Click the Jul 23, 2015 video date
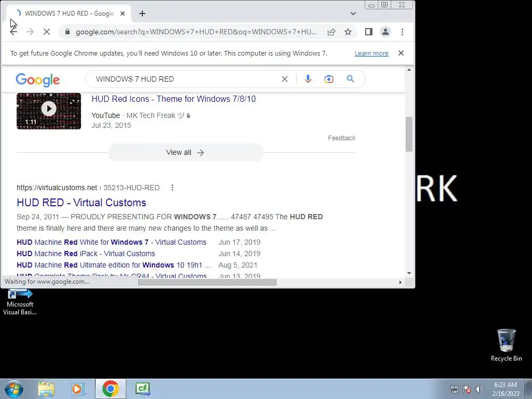This screenshot has height=399, width=532. (x=111, y=126)
